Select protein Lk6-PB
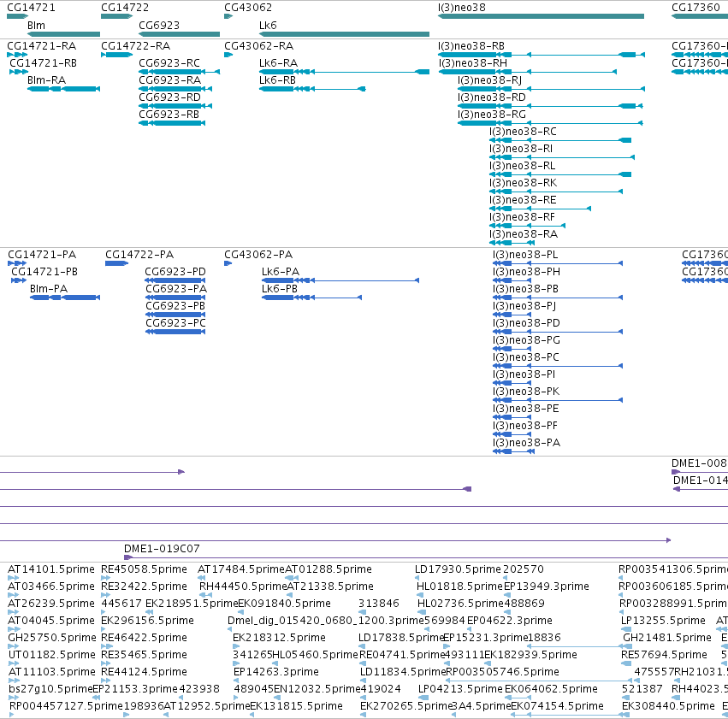The height and width of the screenshot is (719, 728). coord(280,289)
